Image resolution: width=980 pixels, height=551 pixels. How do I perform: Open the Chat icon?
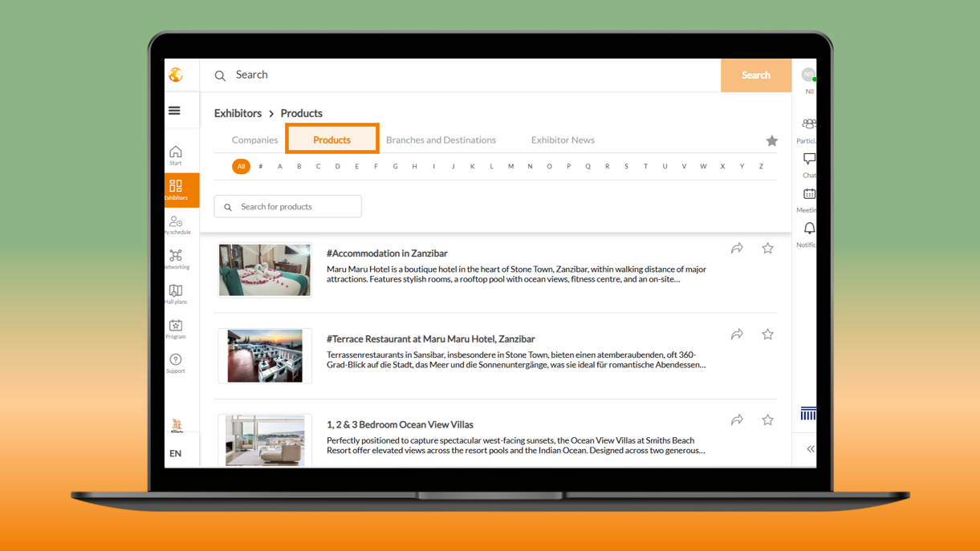(x=809, y=159)
